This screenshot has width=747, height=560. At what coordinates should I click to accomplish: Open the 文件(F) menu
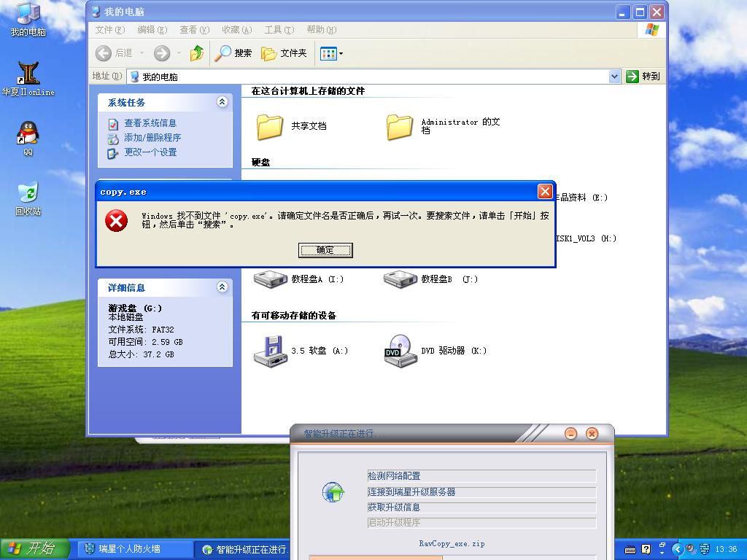pos(109,29)
